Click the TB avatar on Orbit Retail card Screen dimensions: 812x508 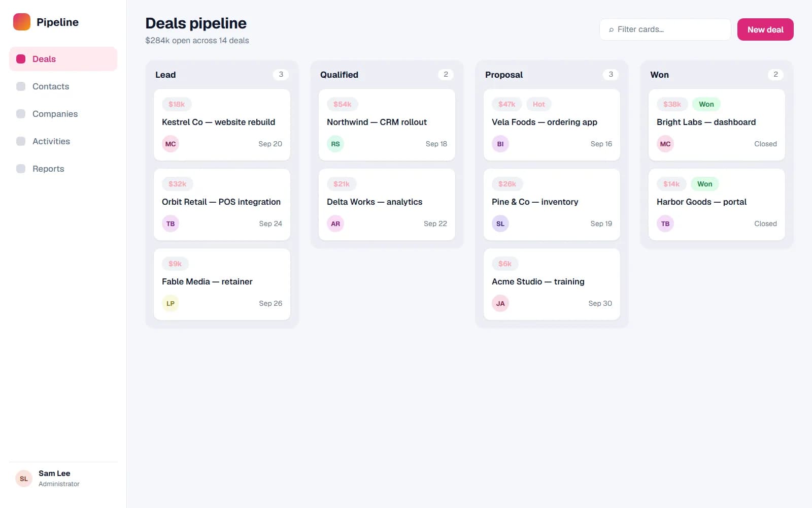tap(171, 224)
